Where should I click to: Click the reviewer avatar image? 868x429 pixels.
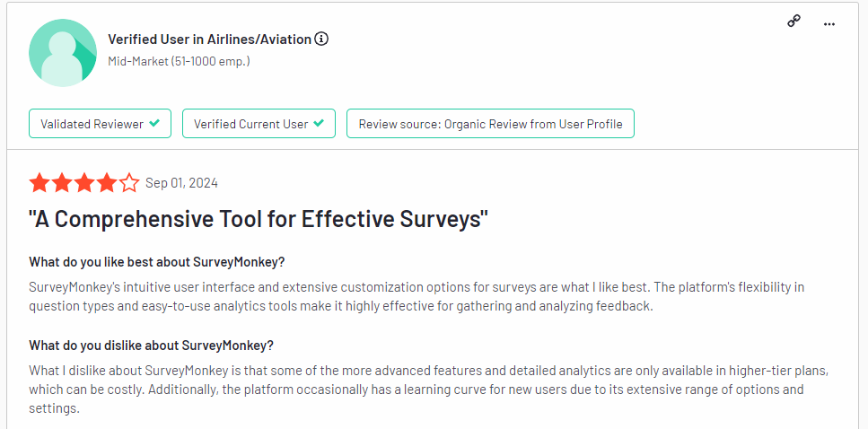click(63, 53)
